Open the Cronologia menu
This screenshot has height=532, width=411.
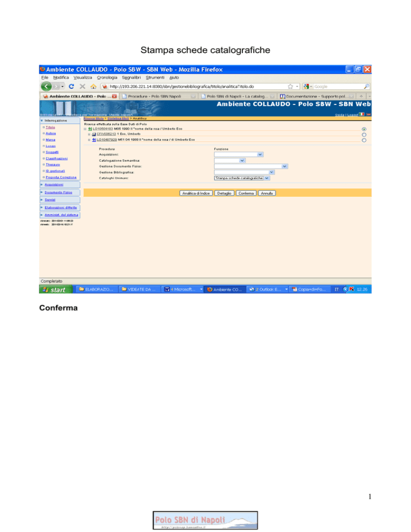click(107, 78)
